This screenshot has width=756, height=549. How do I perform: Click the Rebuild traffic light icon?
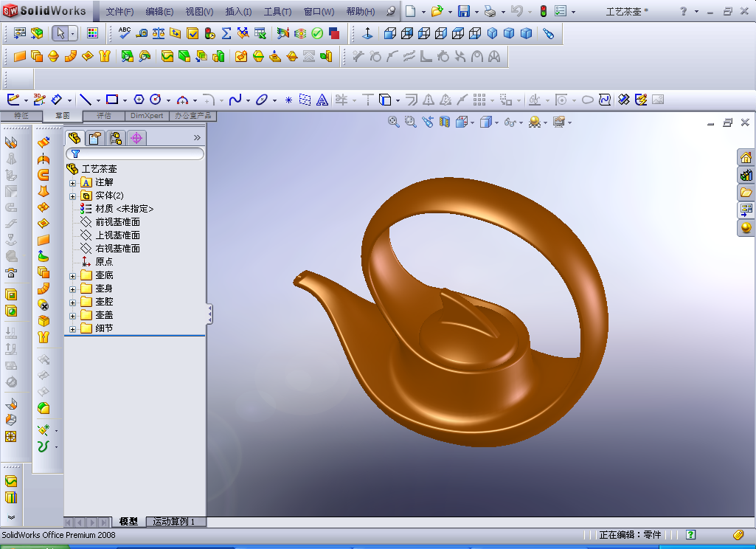(543, 11)
